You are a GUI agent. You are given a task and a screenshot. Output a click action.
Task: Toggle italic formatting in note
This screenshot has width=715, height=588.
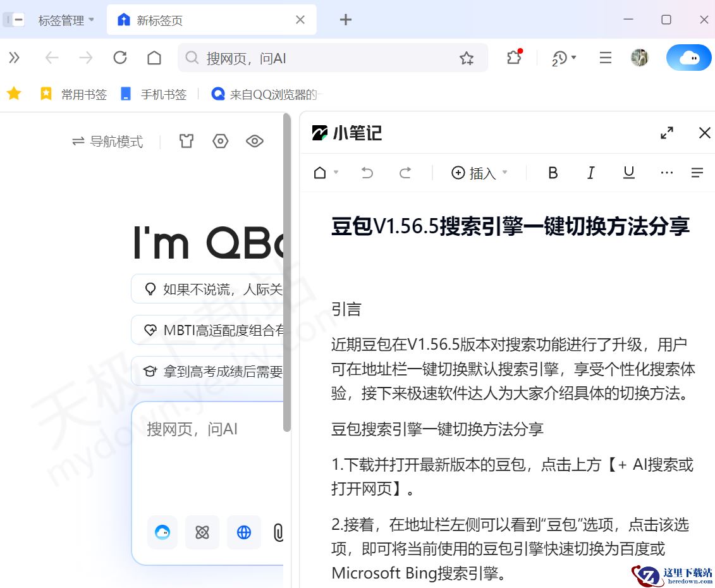click(x=590, y=173)
